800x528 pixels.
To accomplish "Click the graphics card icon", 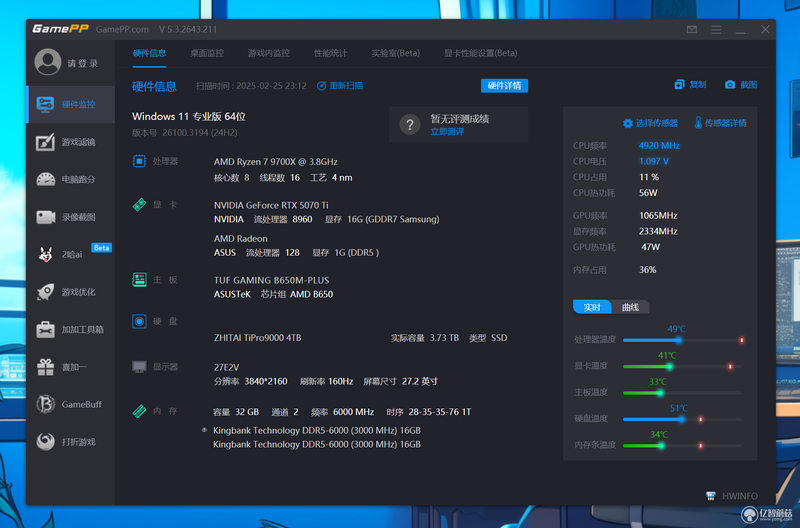I will click(x=139, y=205).
